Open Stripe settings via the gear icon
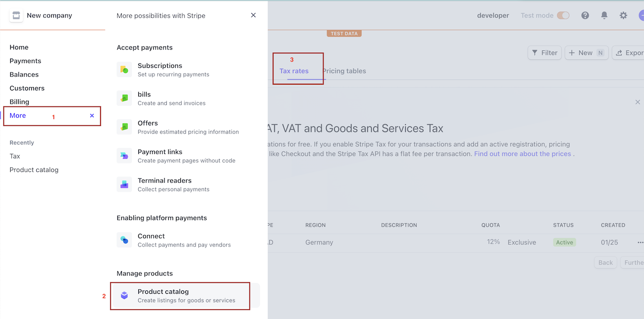This screenshot has width=644, height=319. point(623,15)
